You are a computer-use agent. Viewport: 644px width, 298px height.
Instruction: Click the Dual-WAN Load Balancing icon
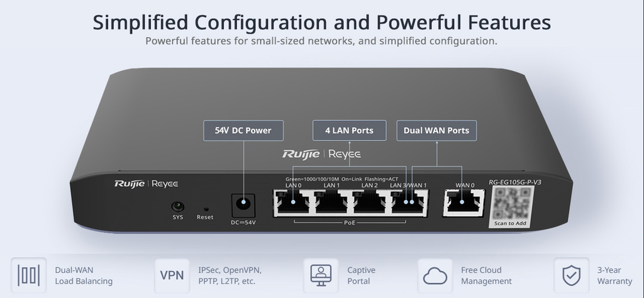click(29, 275)
